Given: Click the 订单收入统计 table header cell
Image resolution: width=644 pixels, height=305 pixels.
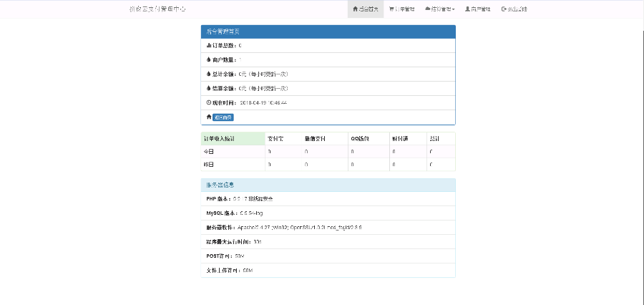Looking at the screenshot, I should click(x=233, y=138).
